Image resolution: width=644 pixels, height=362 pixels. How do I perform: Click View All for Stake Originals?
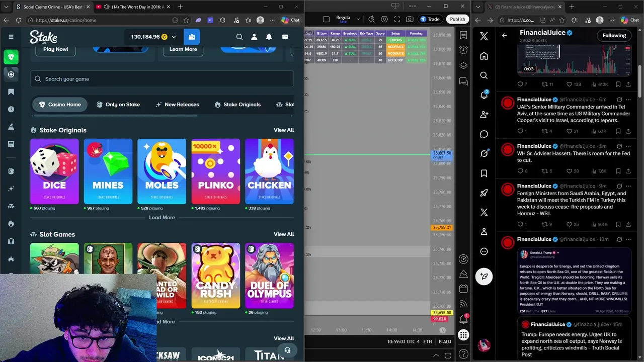[284, 130]
